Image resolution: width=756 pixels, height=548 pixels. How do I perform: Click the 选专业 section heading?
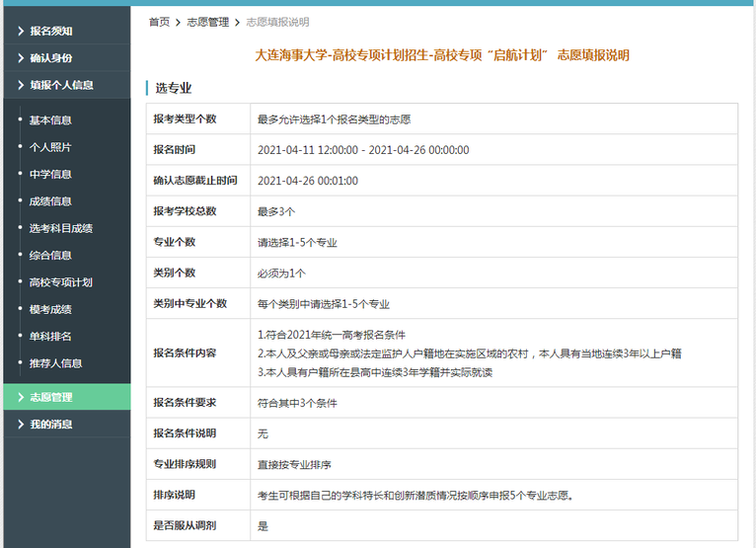pyautogui.click(x=174, y=88)
